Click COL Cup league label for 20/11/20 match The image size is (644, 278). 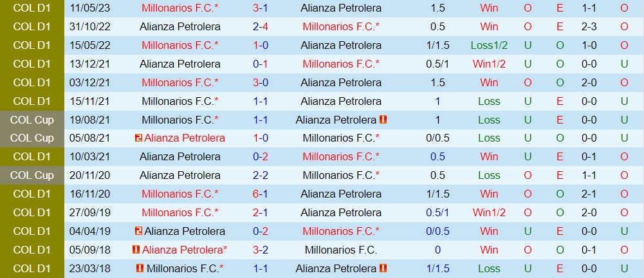[x=32, y=175]
